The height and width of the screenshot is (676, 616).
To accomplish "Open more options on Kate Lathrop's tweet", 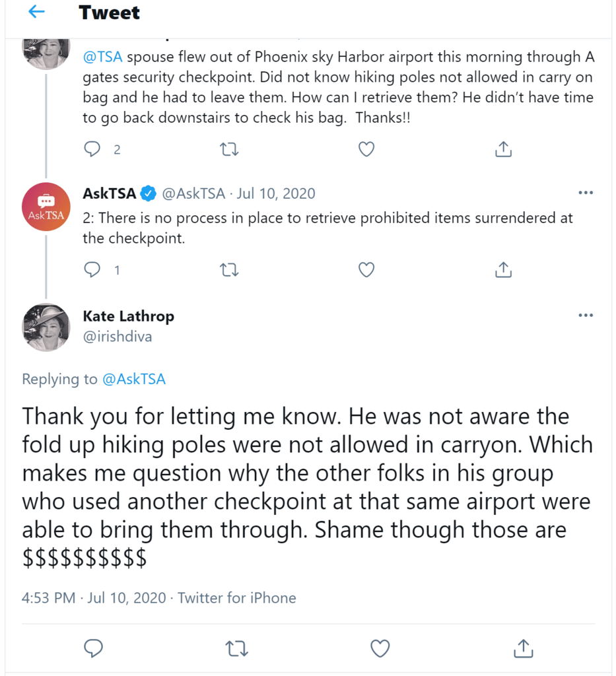I will [x=586, y=315].
